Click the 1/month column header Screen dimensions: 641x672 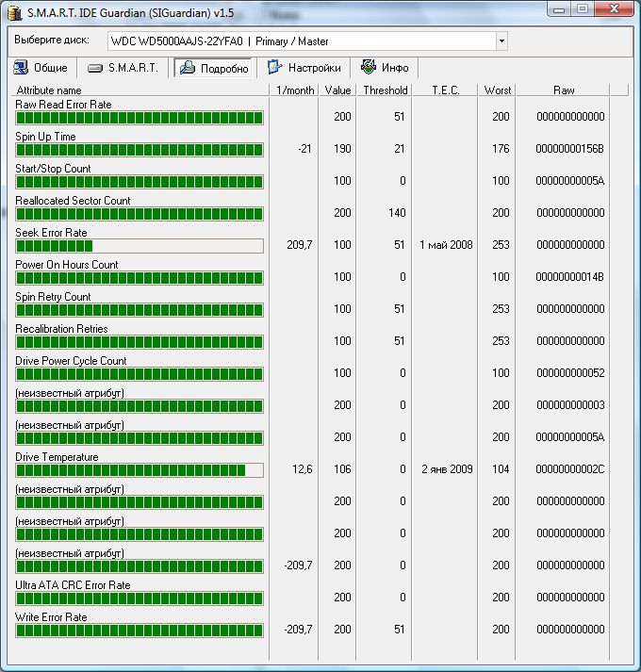click(x=293, y=90)
